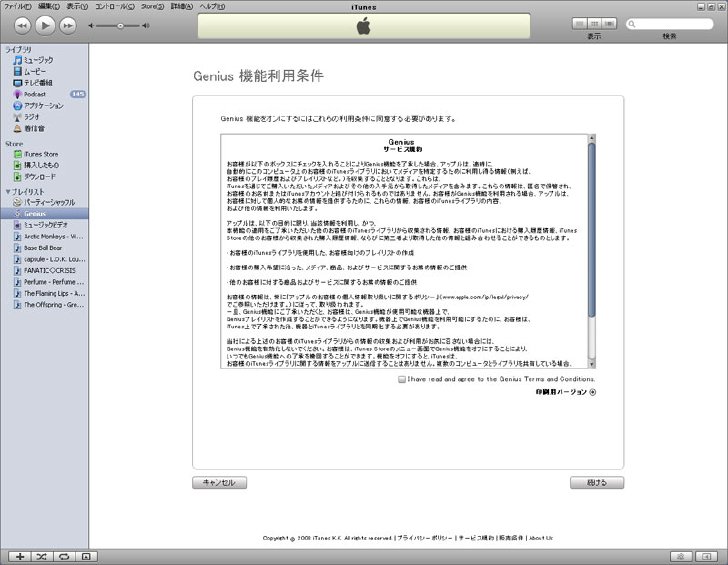Check the agree to Genius Terms checkbox
This screenshot has width=728, height=565.
(402, 379)
